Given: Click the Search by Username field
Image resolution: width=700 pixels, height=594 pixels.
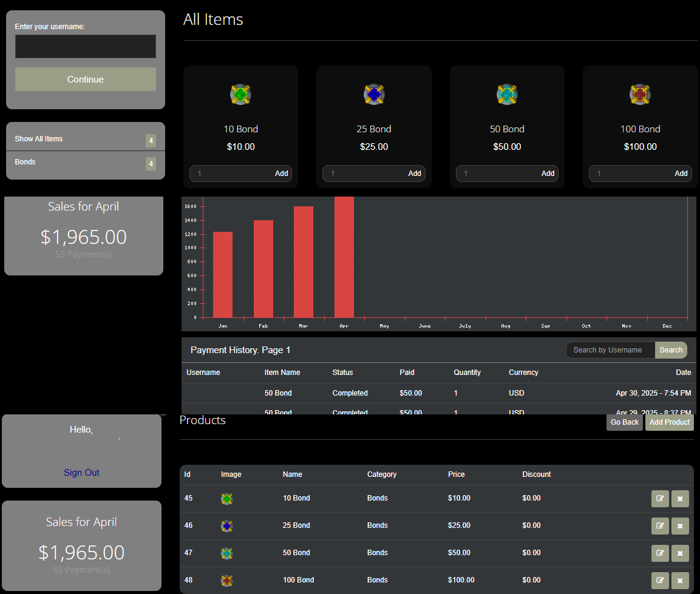Looking at the screenshot, I should pos(609,350).
